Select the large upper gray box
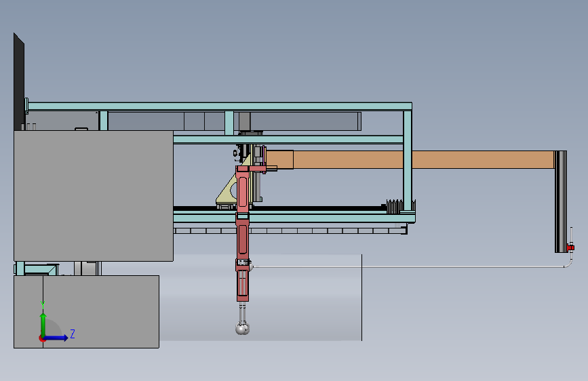The width and height of the screenshot is (588, 381). [94, 195]
